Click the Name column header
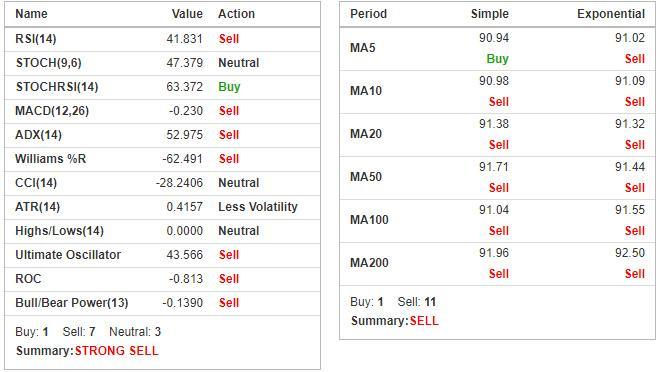The height and width of the screenshot is (372, 658). 31,14
